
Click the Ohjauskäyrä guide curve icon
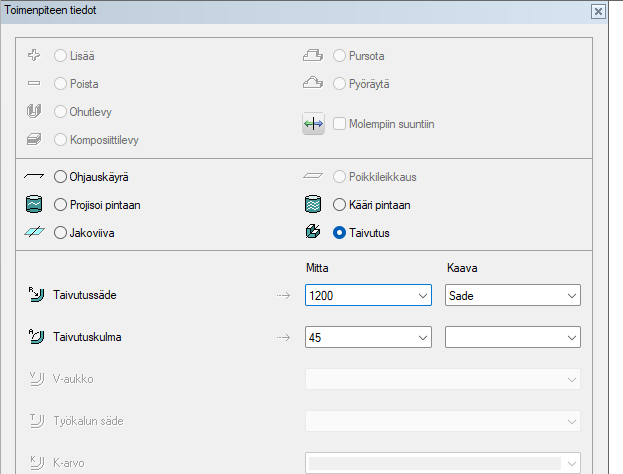pyautogui.click(x=35, y=177)
